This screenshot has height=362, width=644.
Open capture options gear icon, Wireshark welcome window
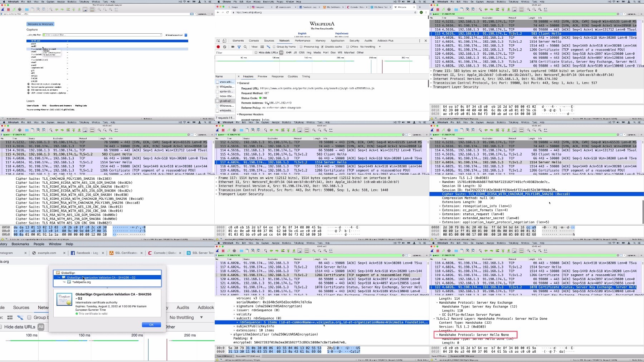[x=20, y=9]
